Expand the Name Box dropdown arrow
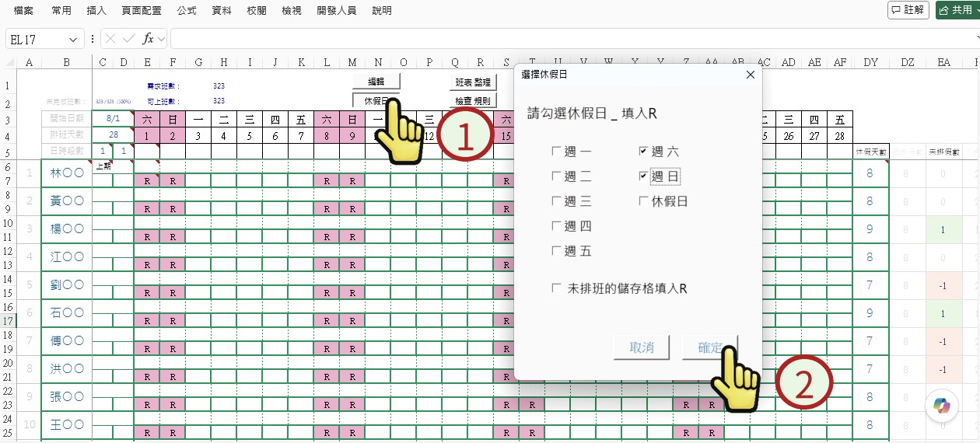980x443 pixels. (x=73, y=39)
